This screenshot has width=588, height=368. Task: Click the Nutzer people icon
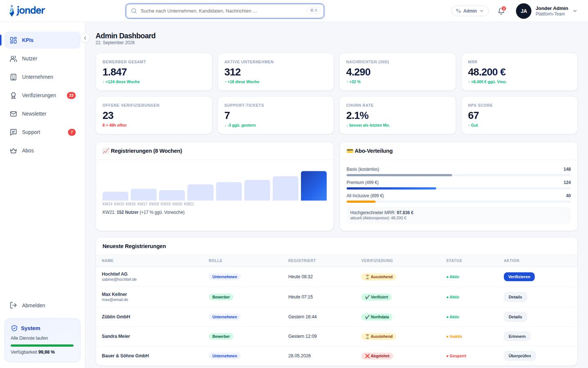13,58
